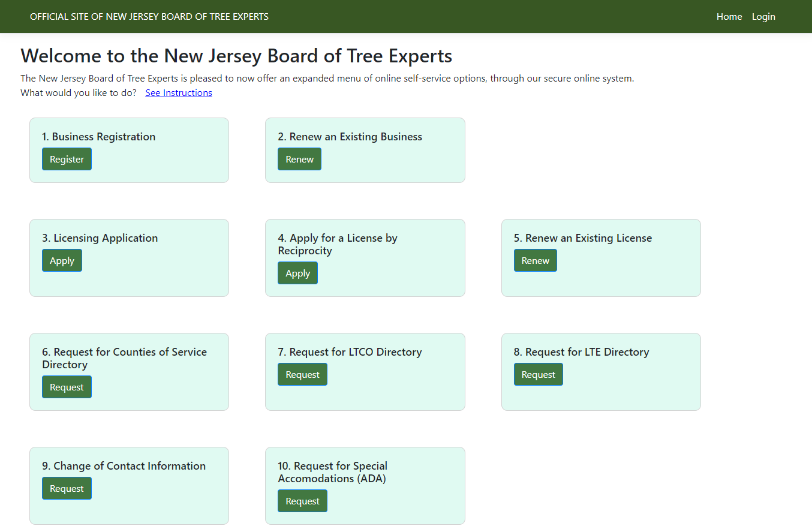This screenshot has width=812, height=532.
Task: Click Apply for License by Reciprocity
Action: pos(297,273)
